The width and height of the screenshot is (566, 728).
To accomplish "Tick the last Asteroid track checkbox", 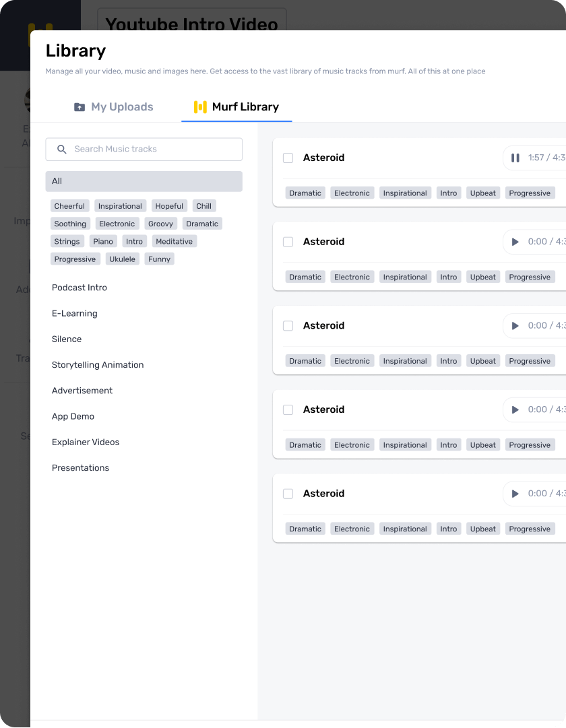I will coord(288,494).
